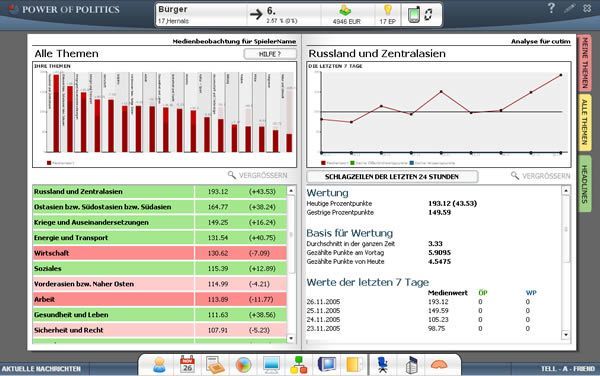This screenshot has height=376, width=600.
Task: Click the help question mark icon
Action: (551, 8)
